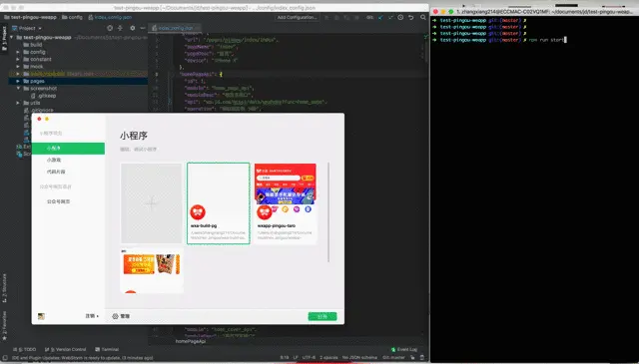The width and height of the screenshot is (639, 364).
Task: Expand the config folder in the project tree
Action: click(18, 52)
